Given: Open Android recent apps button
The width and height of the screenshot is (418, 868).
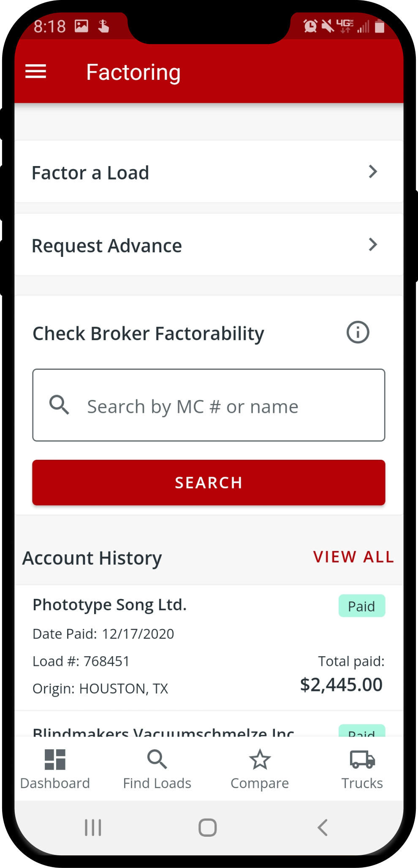Looking at the screenshot, I should [93, 827].
